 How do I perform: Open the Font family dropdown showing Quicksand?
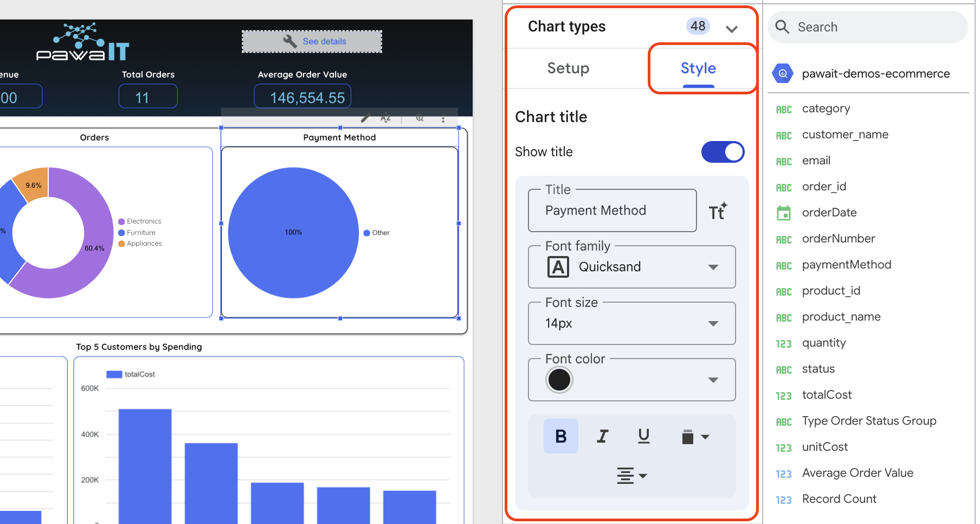click(x=631, y=267)
